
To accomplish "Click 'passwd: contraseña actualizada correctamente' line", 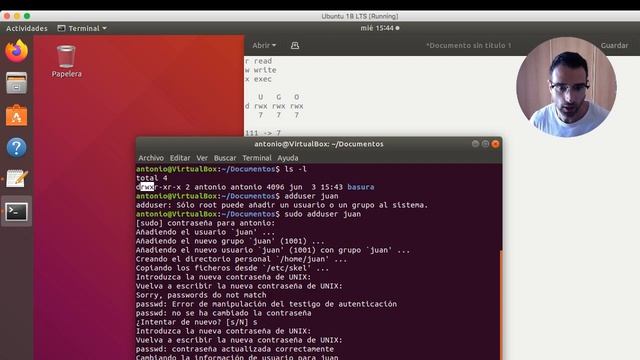I will click(x=235, y=349).
